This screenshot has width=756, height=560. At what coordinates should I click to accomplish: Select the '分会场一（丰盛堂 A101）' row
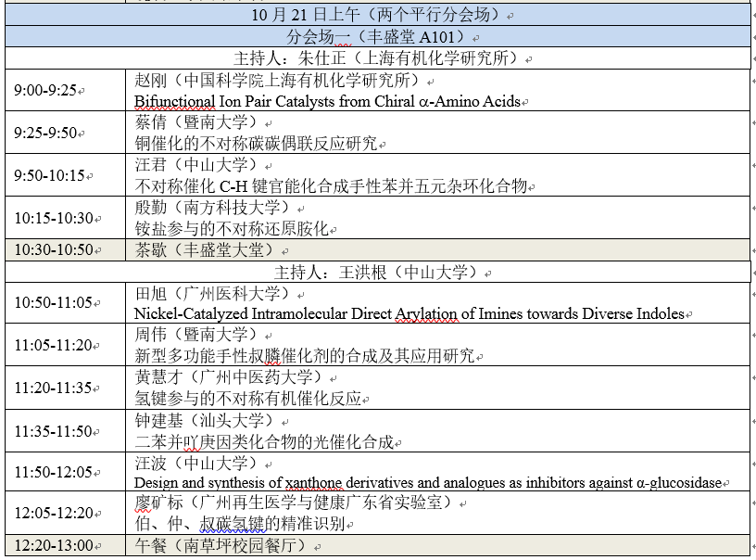377,36
